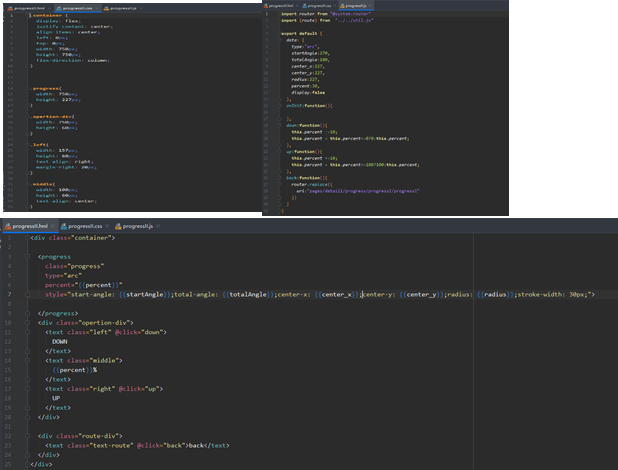618x470 pixels.
Task: Click css file icon on bottom editor tab
Action: tap(63, 226)
